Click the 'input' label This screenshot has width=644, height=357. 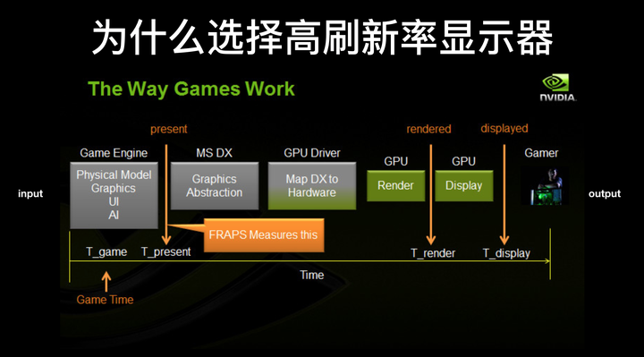30,194
